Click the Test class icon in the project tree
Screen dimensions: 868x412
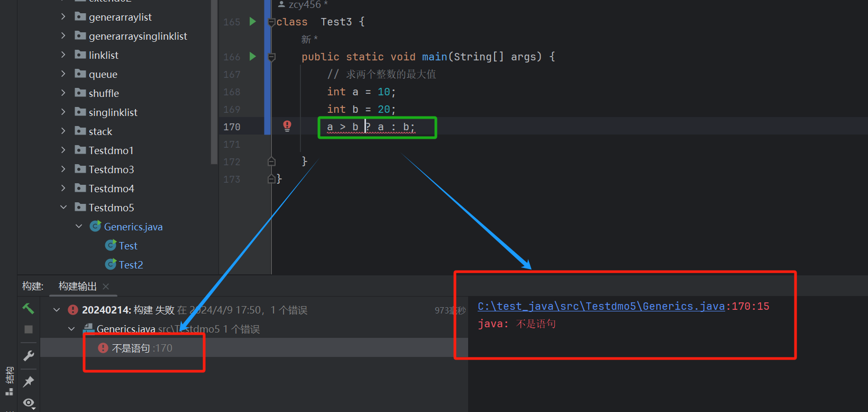coord(111,245)
